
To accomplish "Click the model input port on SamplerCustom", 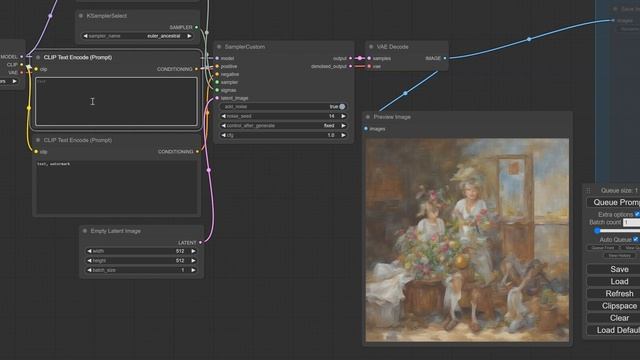I will pos(217,58).
